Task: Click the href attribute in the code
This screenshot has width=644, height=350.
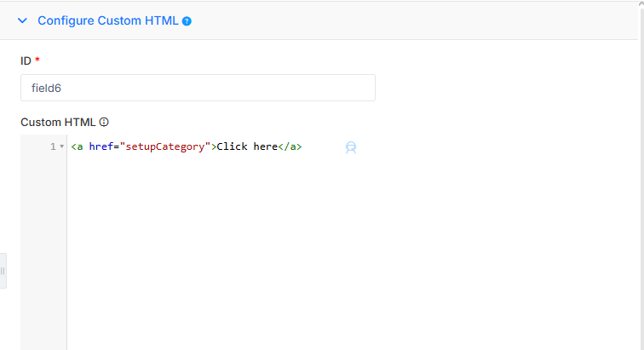Action: tap(101, 146)
